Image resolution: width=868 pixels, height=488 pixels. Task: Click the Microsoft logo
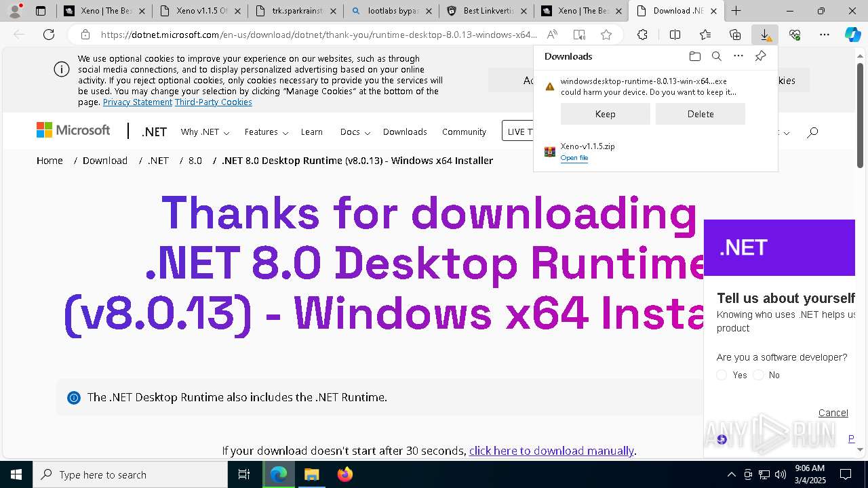pos(73,130)
